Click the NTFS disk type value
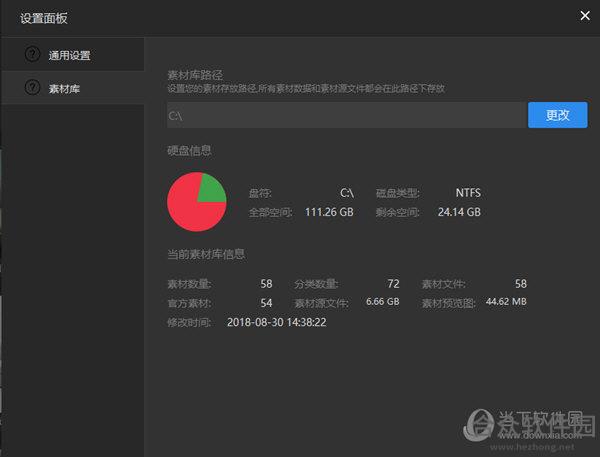 [x=468, y=193]
